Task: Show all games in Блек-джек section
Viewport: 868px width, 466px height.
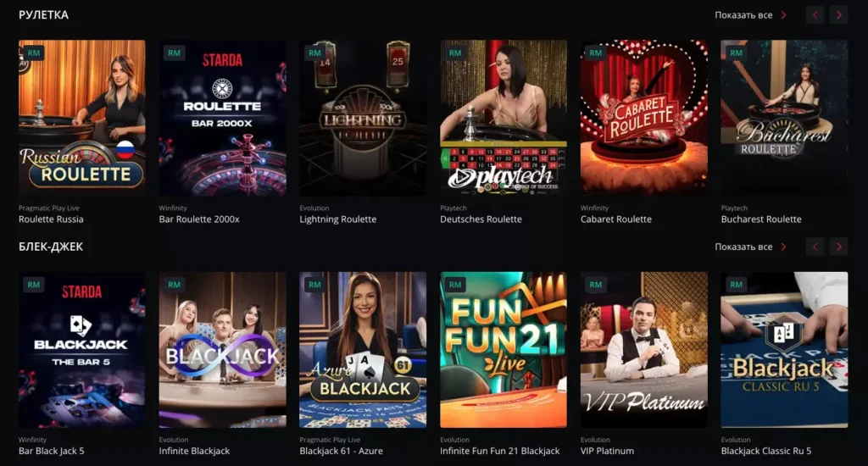Action: pos(750,247)
